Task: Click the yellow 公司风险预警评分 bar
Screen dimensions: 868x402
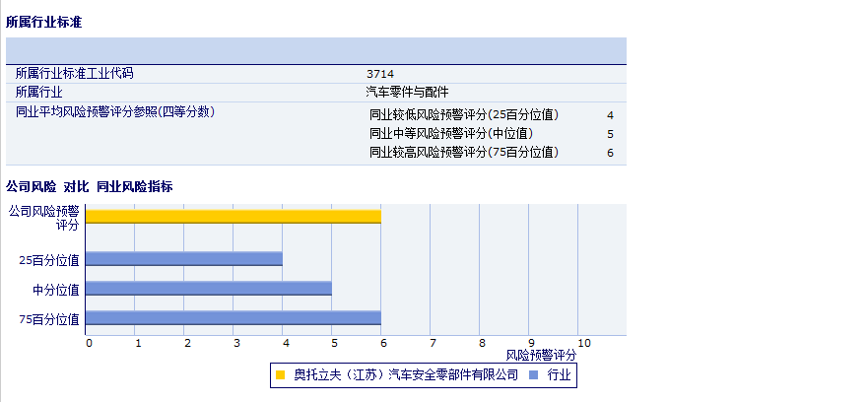Action: (x=234, y=217)
